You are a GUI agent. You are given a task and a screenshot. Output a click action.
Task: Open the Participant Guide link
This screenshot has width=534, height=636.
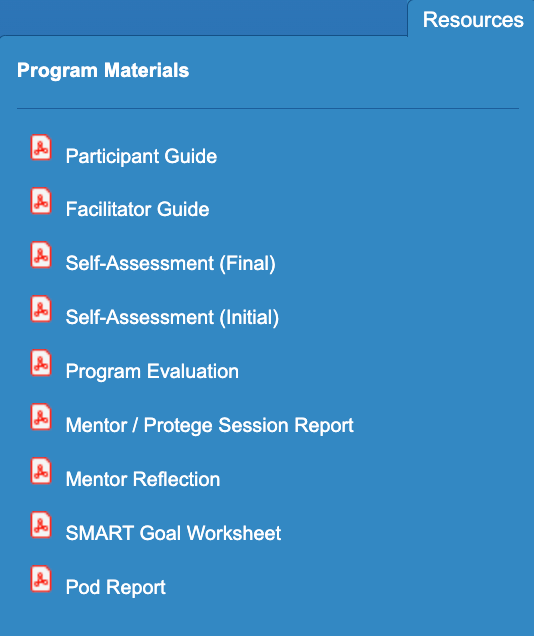141,156
